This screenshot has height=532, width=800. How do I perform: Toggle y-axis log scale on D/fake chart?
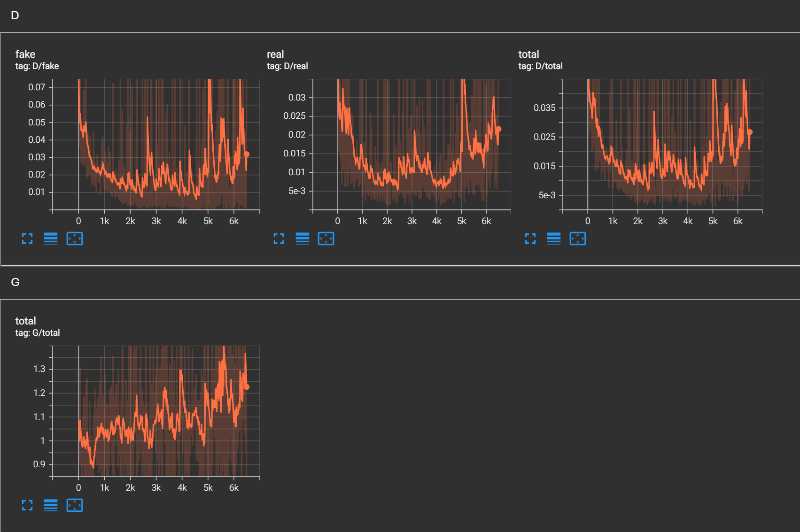[x=51, y=239]
